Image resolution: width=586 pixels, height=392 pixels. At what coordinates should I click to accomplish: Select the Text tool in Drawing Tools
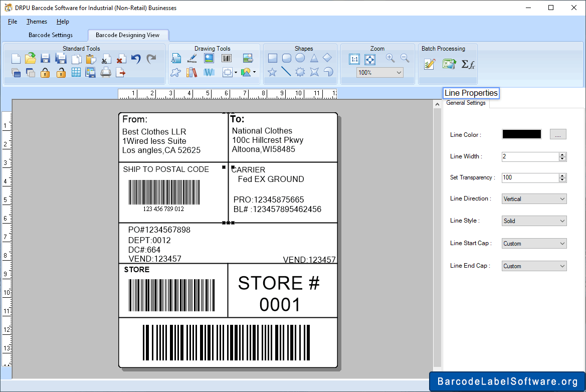pyautogui.click(x=176, y=58)
